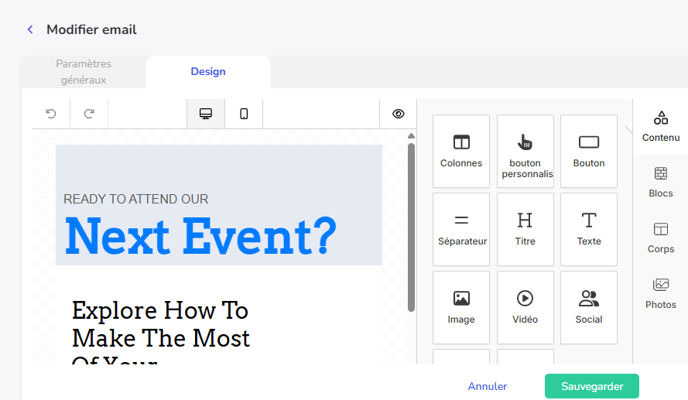Open the Paramètres généraux tab
The height and width of the screenshot is (400, 688).
click(x=83, y=72)
